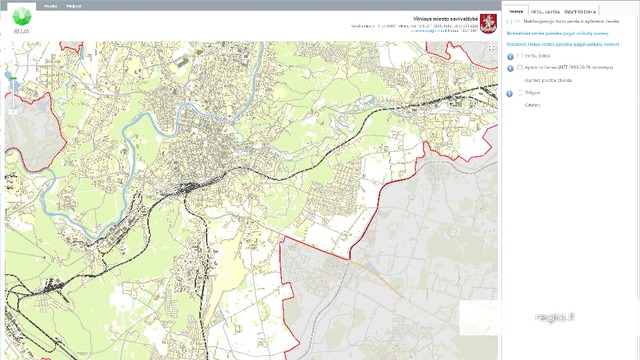Image resolution: width=640 pixels, height=360 pixels.
Task: Open the first item in top navigation bar
Action: click(x=51, y=6)
